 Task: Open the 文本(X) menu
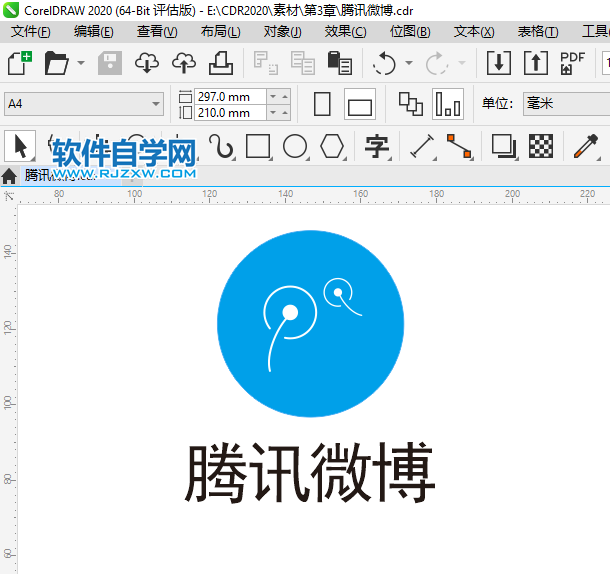tap(474, 32)
